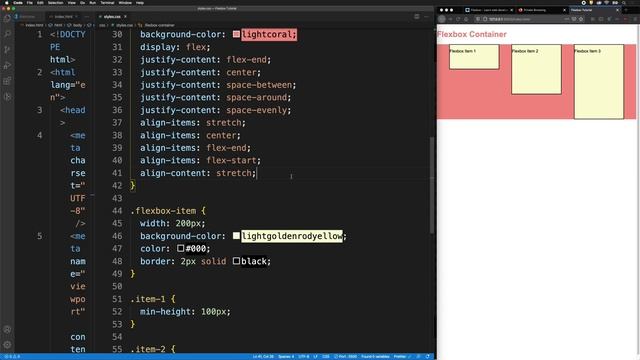This screenshot has width=640, height=360.
Task: Click the black color swatch on line 48
Action: [236, 261]
